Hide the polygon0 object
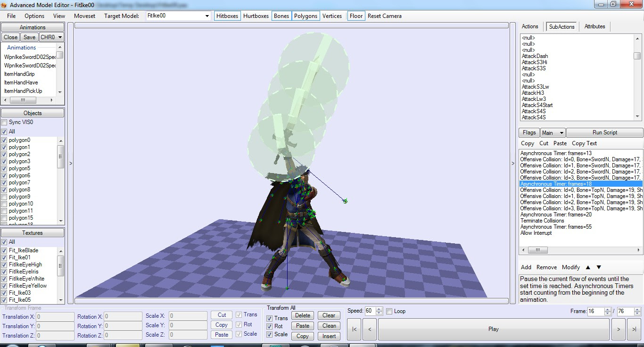The width and height of the screenshot is (644, 347). [5, 140]
